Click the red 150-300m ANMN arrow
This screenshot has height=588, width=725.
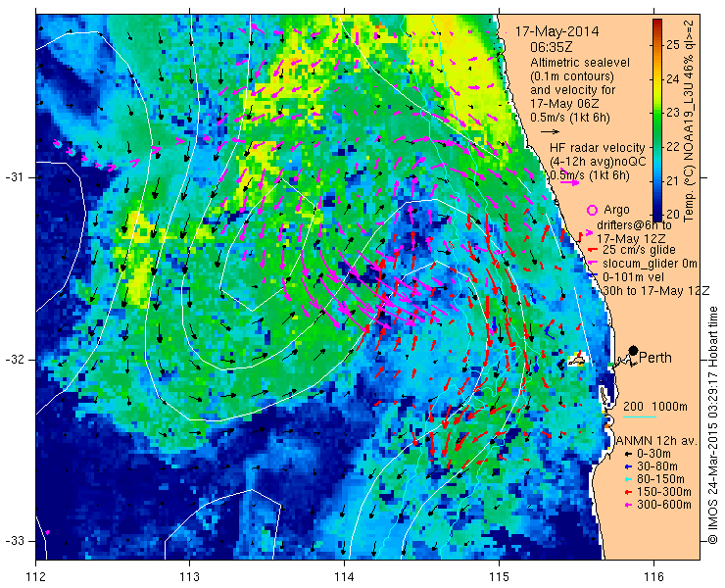tap(628, 492)
